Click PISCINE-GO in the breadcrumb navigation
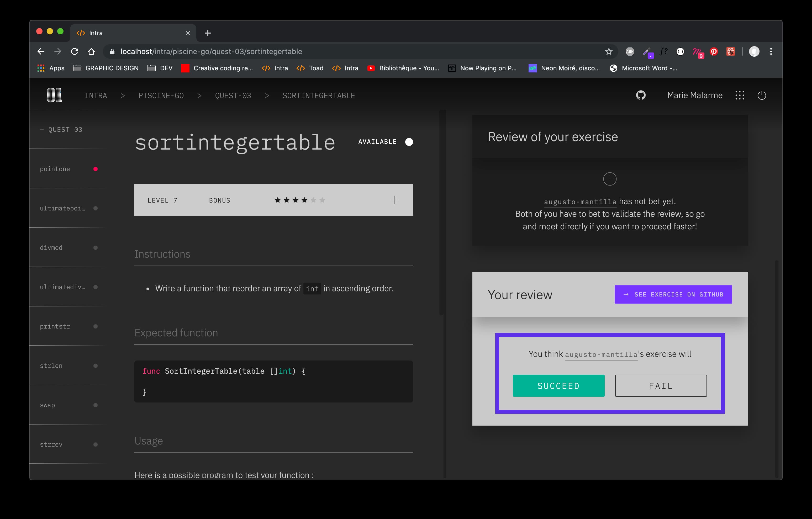This screenshot has height=519, width=812. point(161,95)
